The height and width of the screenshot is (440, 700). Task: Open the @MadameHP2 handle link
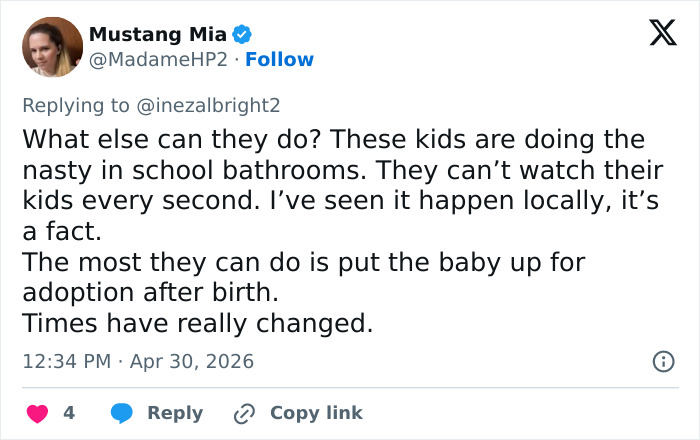pyautogui.click(x=158, y=60)
